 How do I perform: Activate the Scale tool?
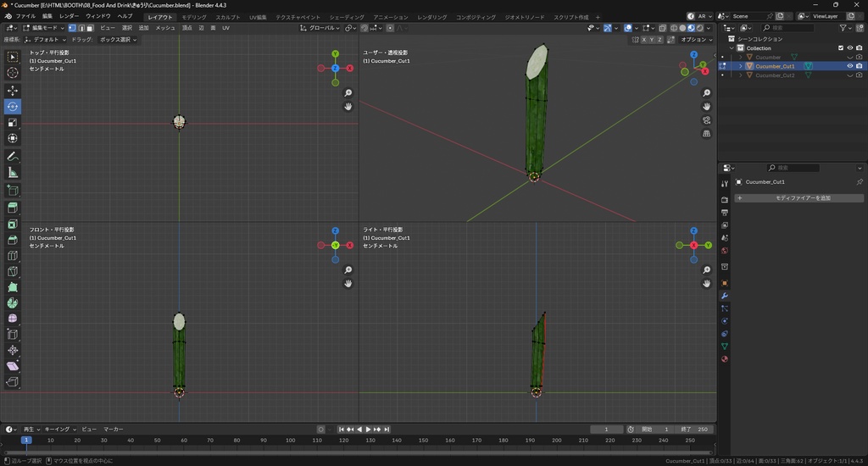(13, 122)
